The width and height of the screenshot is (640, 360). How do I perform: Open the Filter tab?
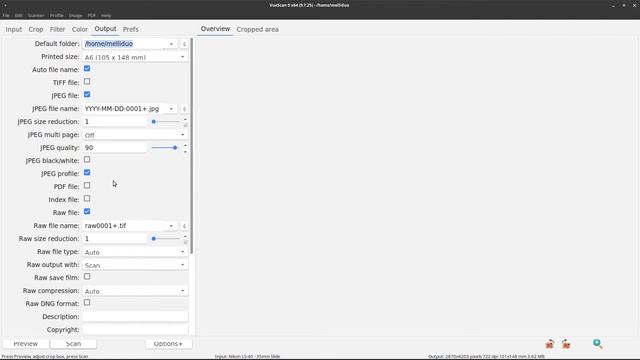pyautogui.click(x=58, y=29)
